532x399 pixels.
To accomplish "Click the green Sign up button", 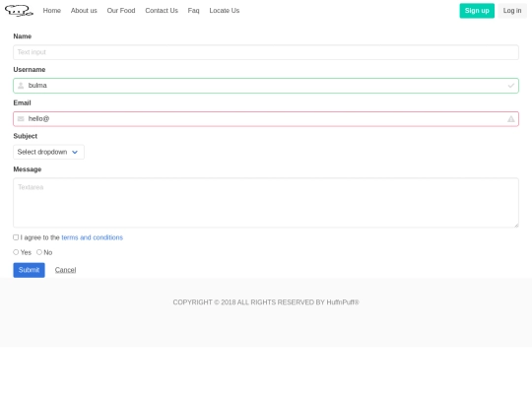I will (x=477, y=11).
